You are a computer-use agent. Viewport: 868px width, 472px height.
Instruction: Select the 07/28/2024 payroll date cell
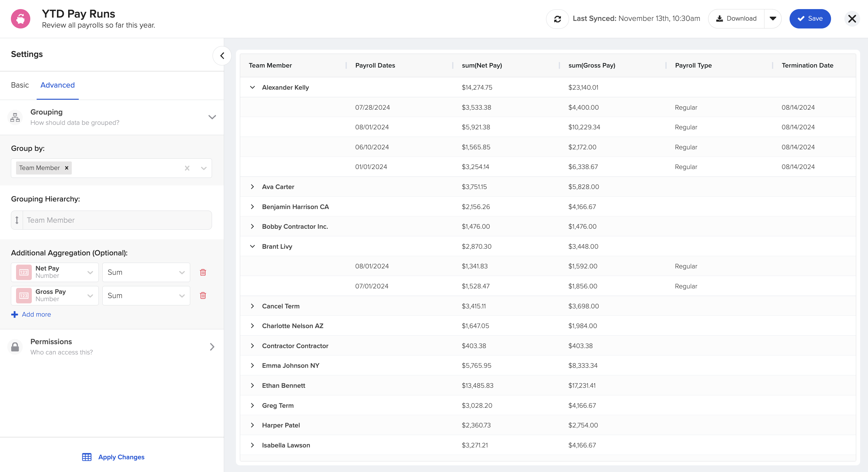tap(372, 107)
